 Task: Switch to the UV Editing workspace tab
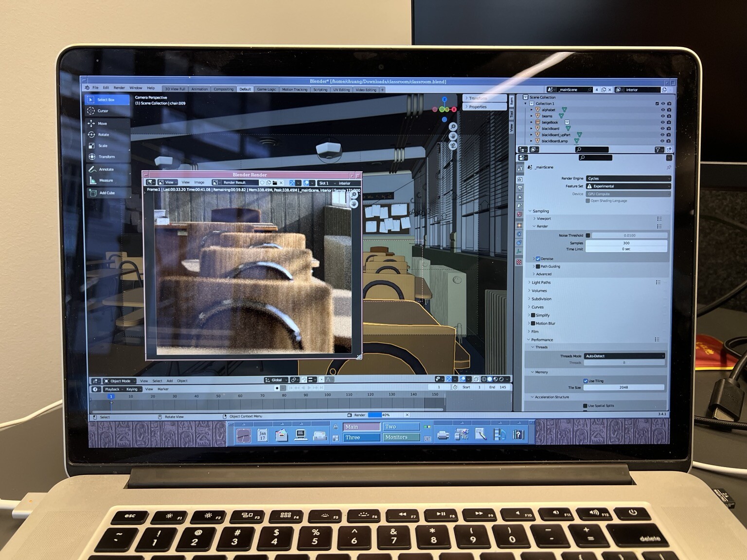341,89
